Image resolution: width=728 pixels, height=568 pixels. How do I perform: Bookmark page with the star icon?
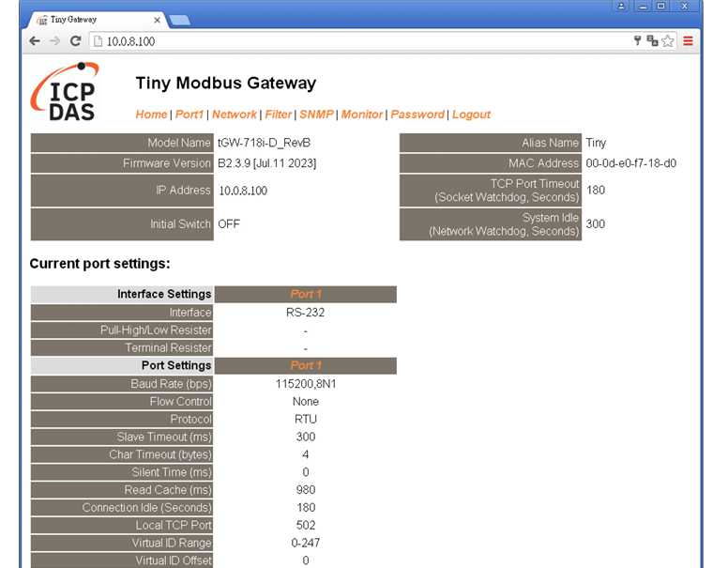pos(668,41)
